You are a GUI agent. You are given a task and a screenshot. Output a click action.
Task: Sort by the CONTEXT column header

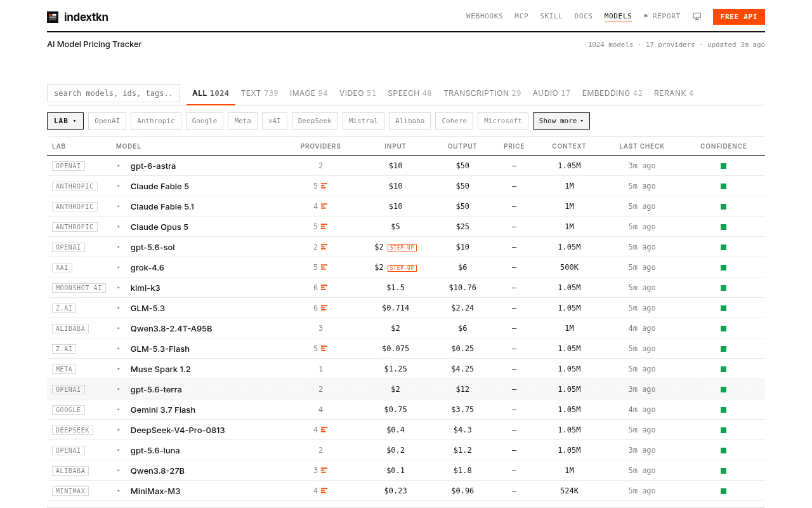[569, 146]
